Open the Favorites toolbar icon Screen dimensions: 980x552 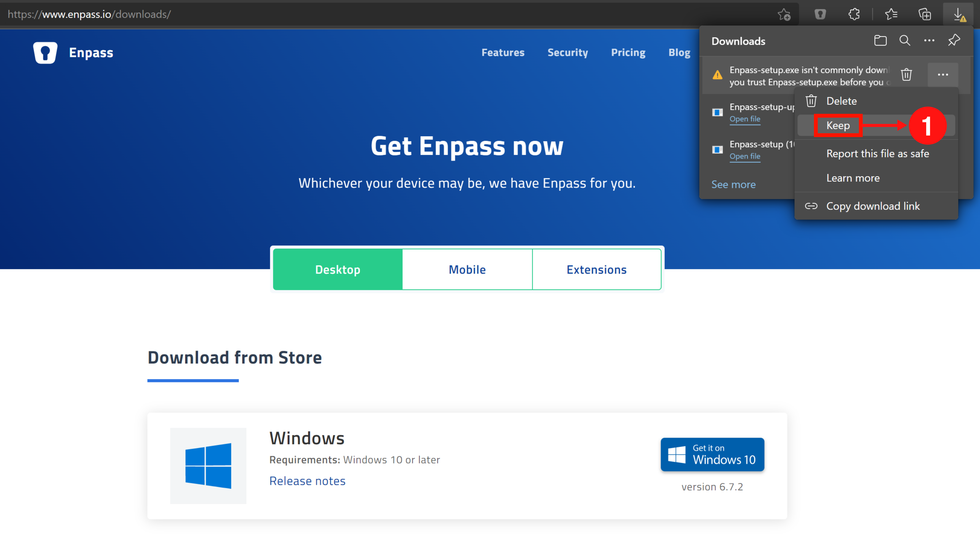(891, 14)
